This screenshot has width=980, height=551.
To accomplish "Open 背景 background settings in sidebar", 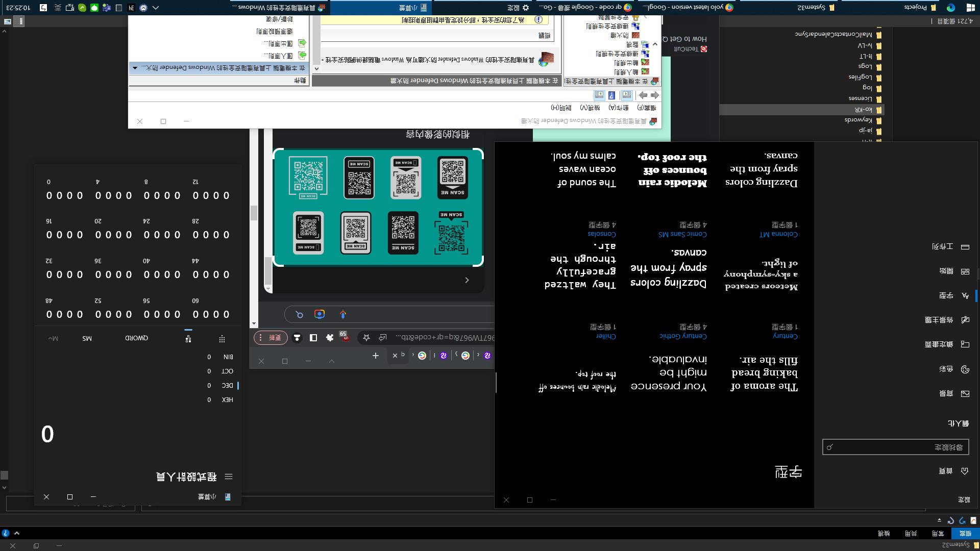I will click(954, 394).
